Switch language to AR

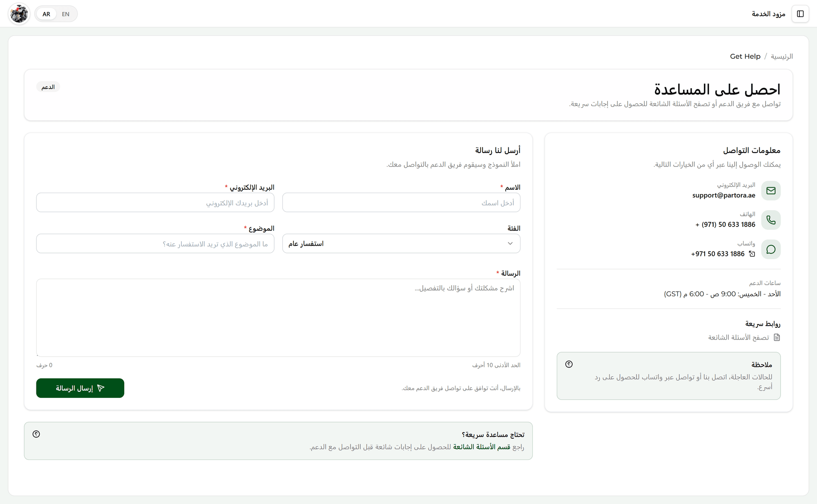click(46, 14)
